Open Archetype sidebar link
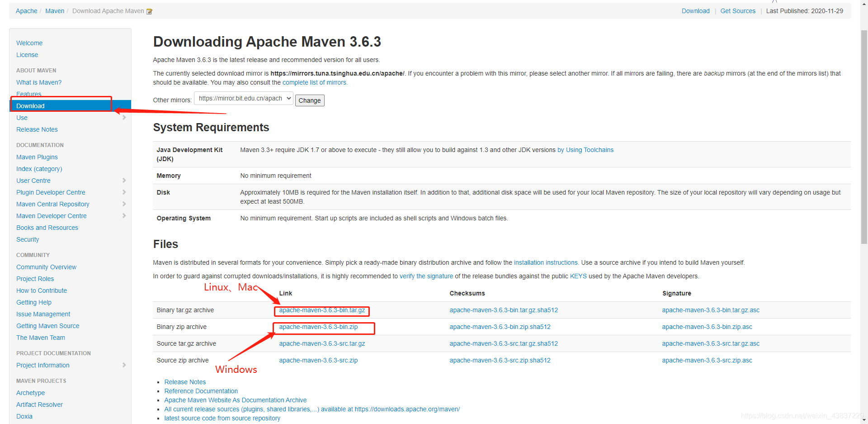868x424 pixels. click(30, 393)
